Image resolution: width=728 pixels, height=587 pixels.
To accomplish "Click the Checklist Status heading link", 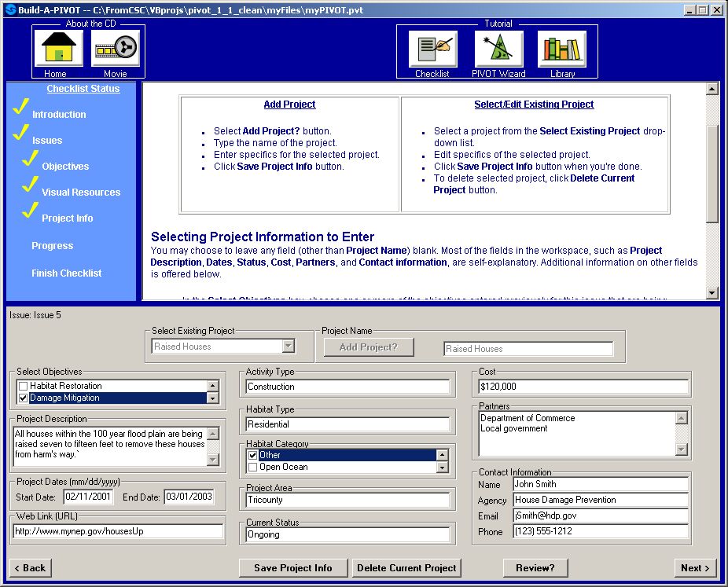I will click(x=83, y=89).
